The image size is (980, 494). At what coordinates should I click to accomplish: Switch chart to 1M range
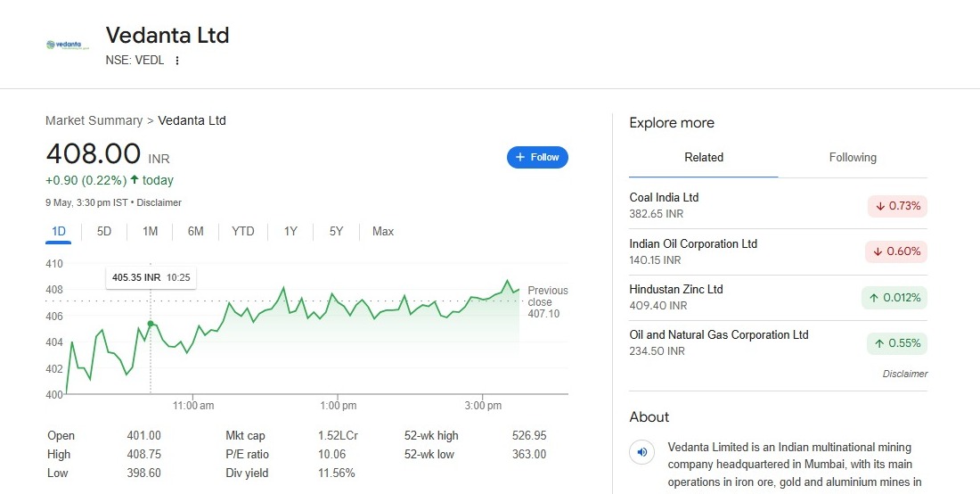coord(150,231)
